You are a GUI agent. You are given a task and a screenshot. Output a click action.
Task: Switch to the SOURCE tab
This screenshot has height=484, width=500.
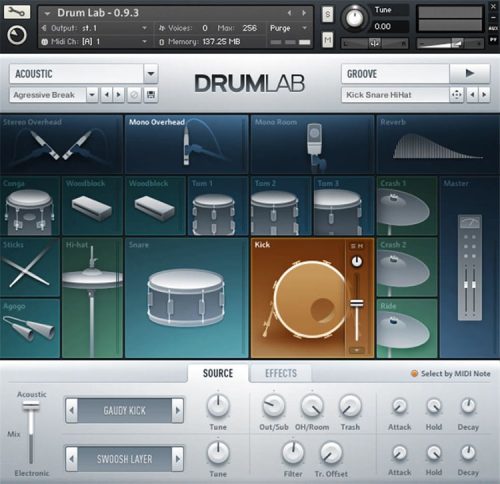(218, 373)
